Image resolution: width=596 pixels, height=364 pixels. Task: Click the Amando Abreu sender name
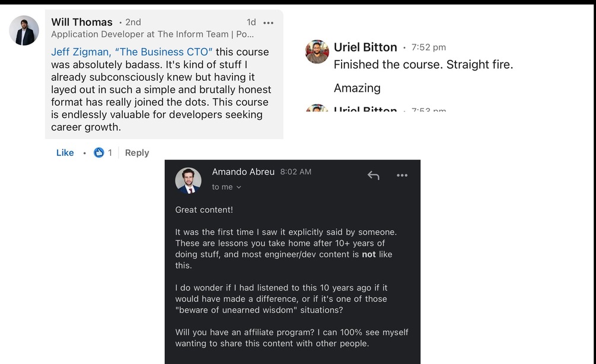(243, 172)
